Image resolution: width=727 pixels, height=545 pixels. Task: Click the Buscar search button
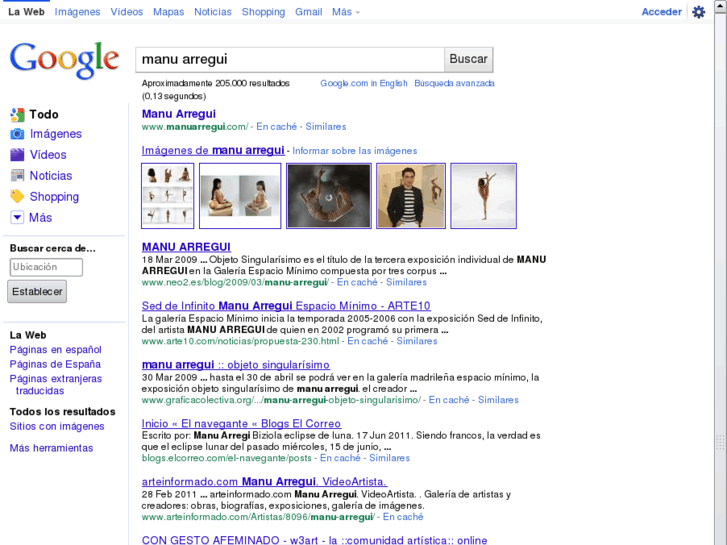pyautogui.click(x=468, y=59)
